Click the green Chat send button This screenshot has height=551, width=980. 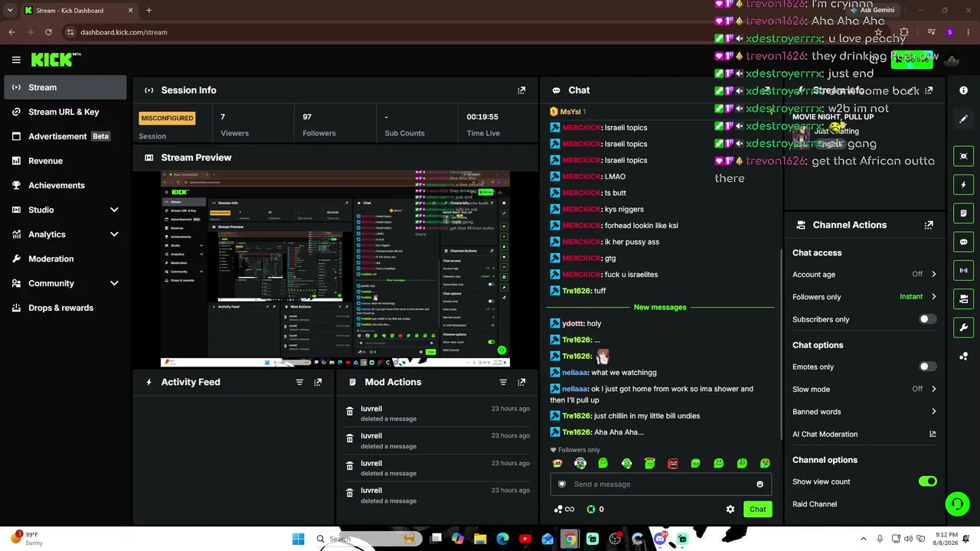click(x=757, y=509)
